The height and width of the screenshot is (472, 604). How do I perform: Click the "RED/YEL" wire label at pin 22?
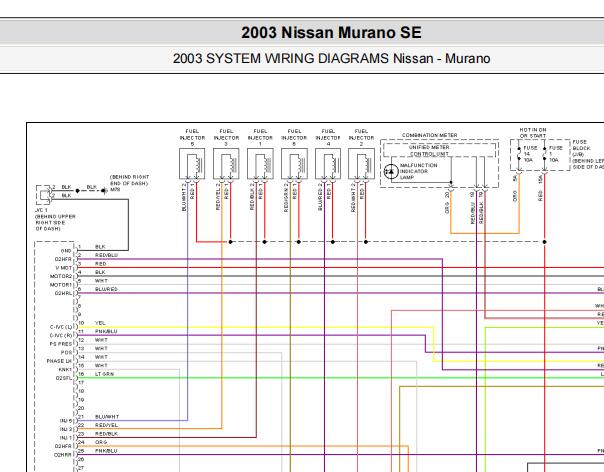pyautogui.click(x=107, y=425)
